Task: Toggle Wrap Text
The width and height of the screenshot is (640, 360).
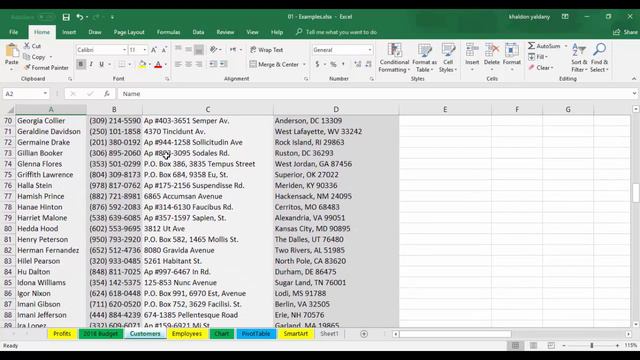Action: [266, 50]
